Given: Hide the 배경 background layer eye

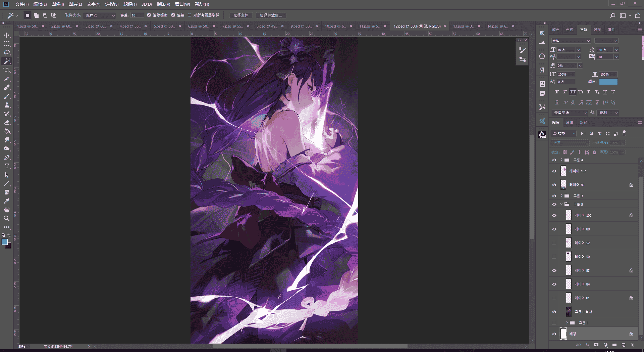Looking at the screenshot, I should tap(554, 334).
